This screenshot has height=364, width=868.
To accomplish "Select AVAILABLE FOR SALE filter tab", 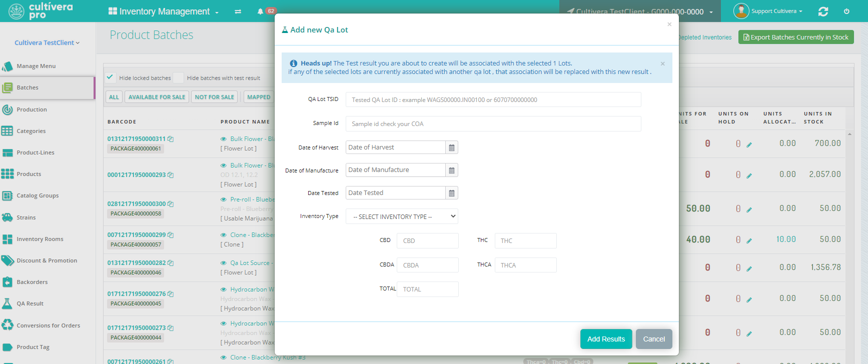I will tap(157, 97).
